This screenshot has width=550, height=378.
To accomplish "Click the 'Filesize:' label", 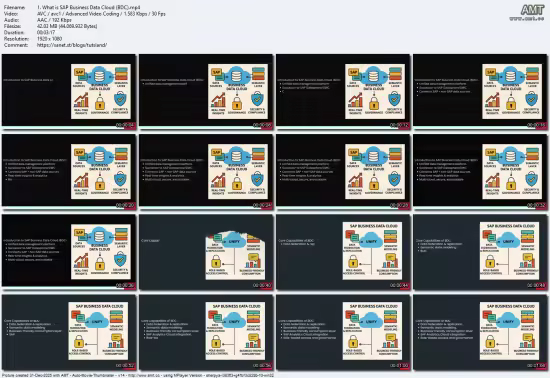I will (x=13, y=26).
